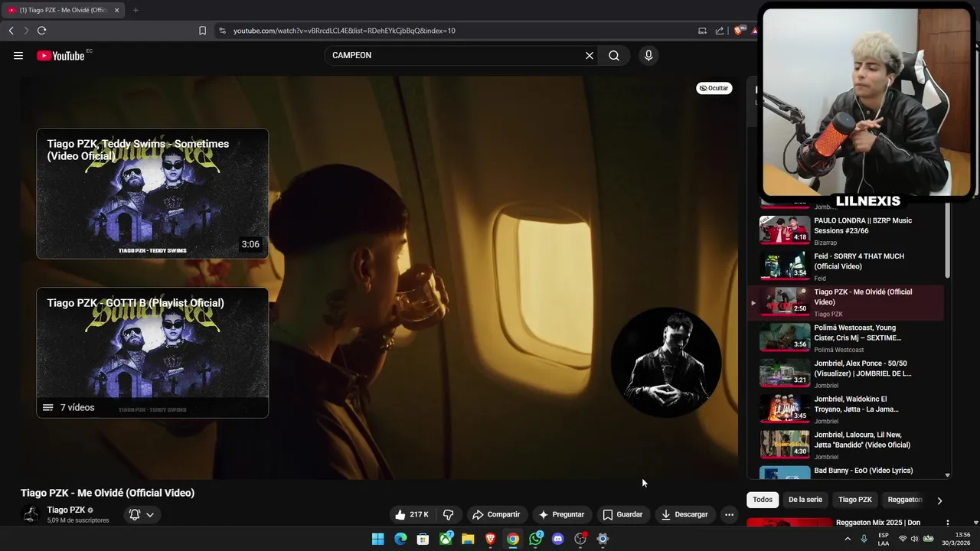Open WhatsApp from the taskbar
Image resolution: width=980 pixels, height=551 pixels.
(x=535, y=539)
